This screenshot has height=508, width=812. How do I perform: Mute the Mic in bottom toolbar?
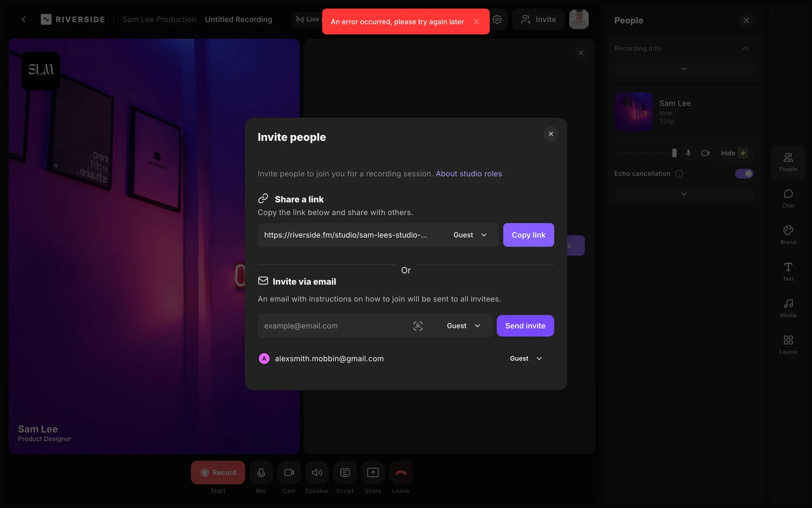(x=261, y=472)
